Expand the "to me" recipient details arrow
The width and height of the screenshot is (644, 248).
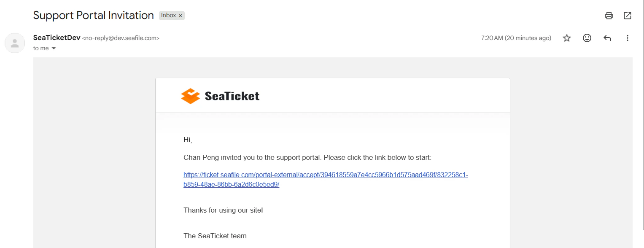pyautogui.click(x=54, y=48)
